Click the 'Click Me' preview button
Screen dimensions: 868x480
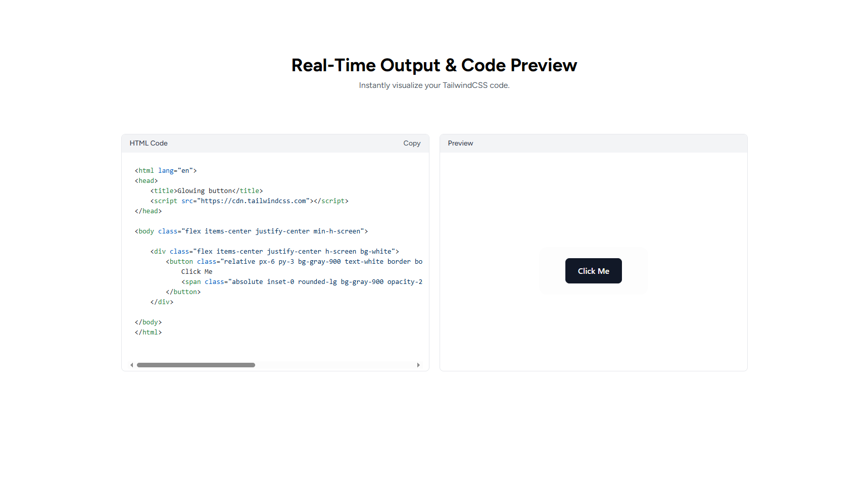click(x=593, y=271)
